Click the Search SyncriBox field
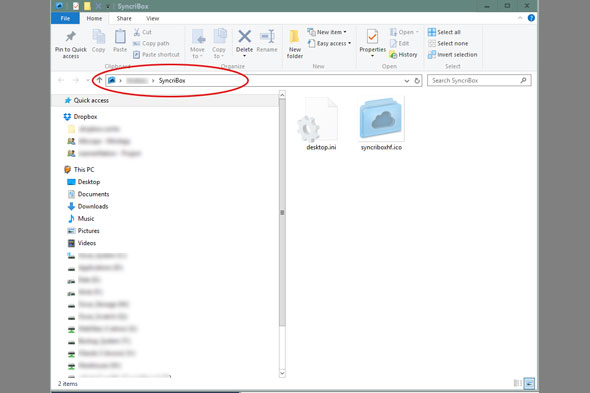This screenshot has width=590, height=393. [479, 81]
